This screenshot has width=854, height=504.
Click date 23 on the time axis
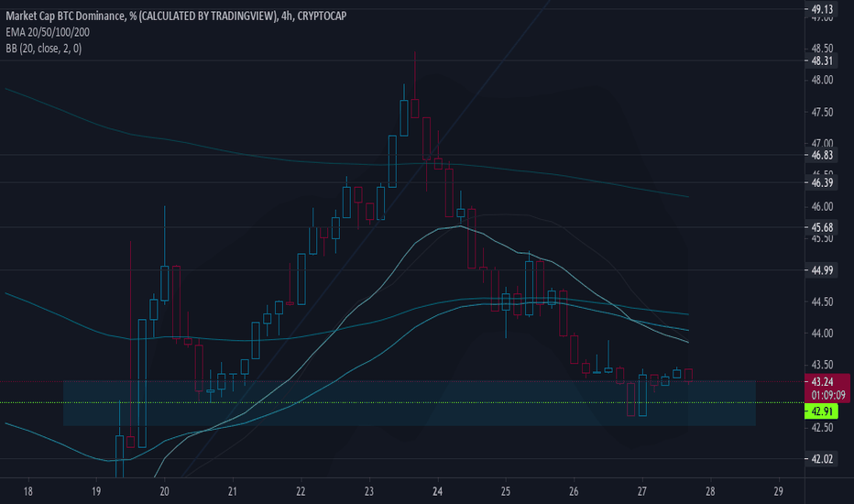point(369,491)
